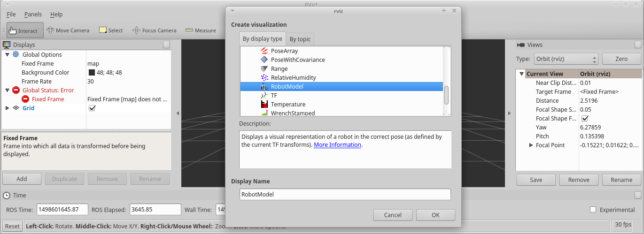Click the Display Name input field
This screenshot has width=644, height=234.
click(345, 194)
